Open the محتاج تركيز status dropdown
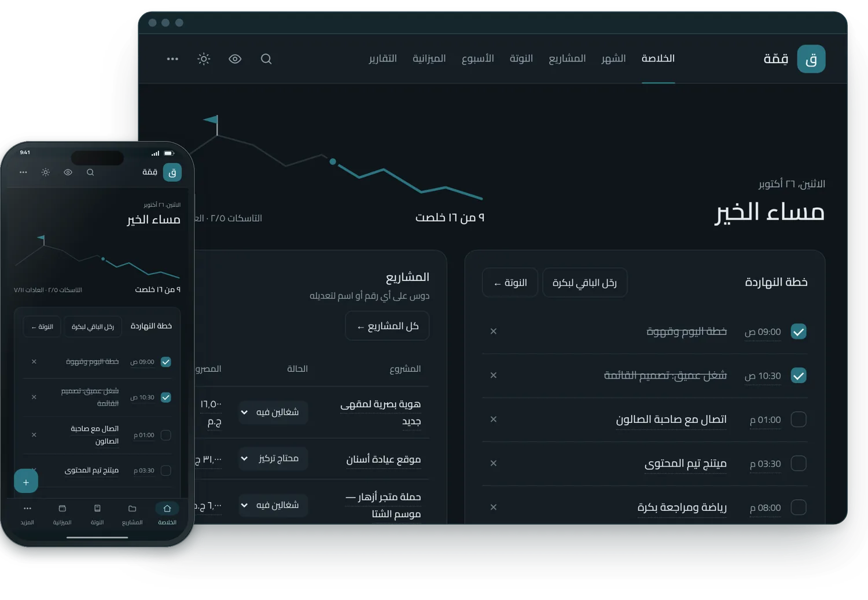 [273, 458]
